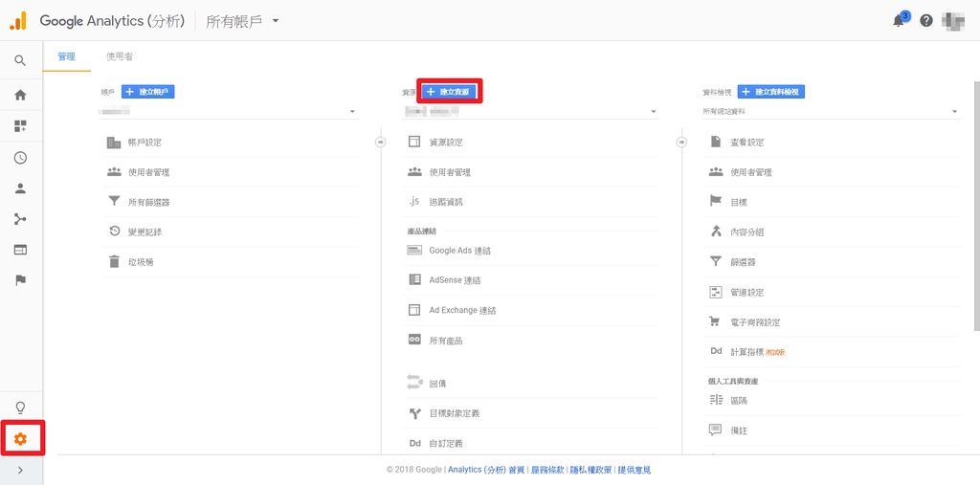
Task: Click the 建立資料檢視 button
Action: (771, 92)
